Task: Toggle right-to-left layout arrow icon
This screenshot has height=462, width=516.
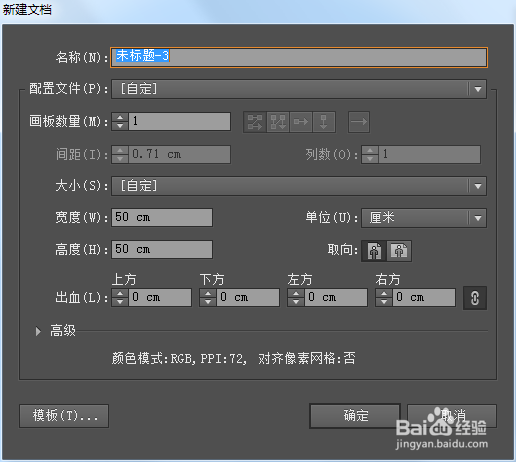Action: [x=359, y=122]
